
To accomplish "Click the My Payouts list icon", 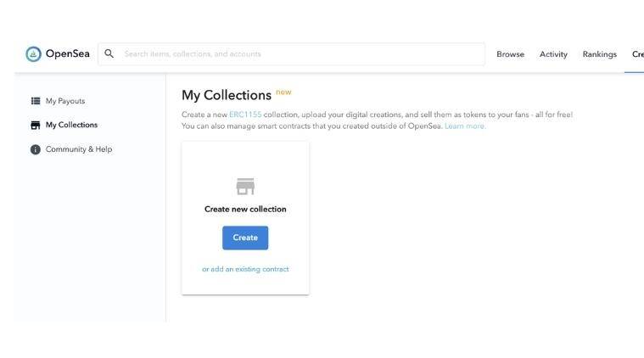I will click(36, 101).
